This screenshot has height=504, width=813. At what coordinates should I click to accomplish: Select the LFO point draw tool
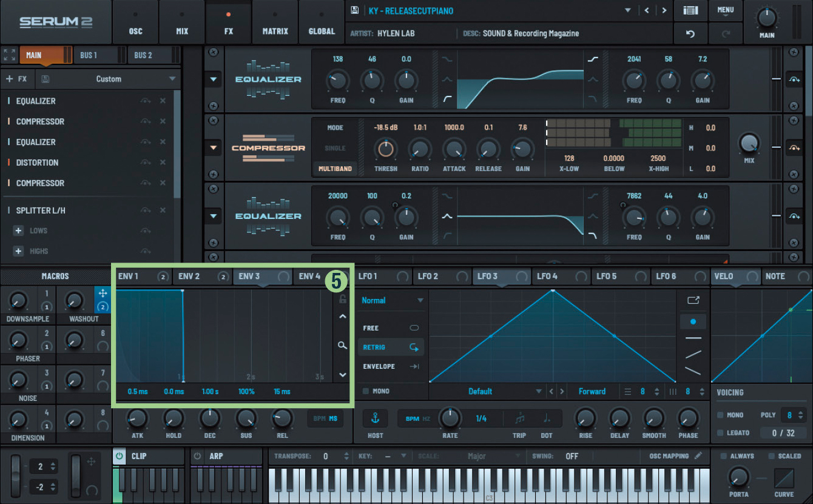click(x=693, y=321)
